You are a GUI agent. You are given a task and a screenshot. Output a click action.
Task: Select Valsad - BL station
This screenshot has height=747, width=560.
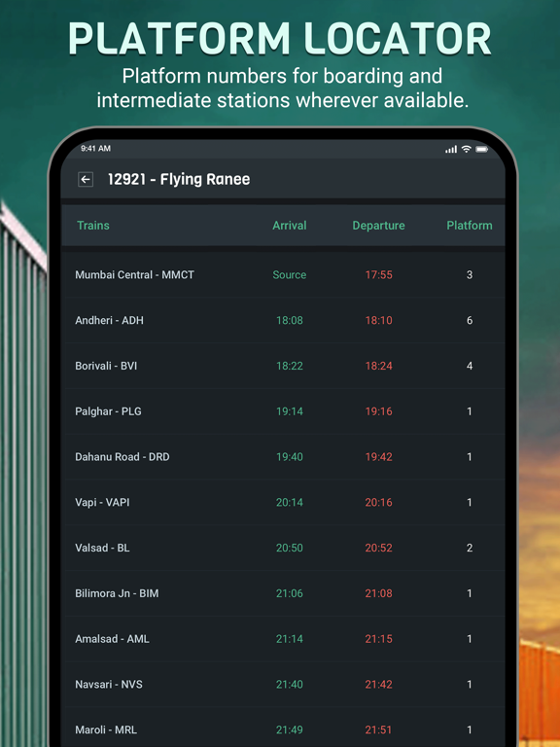102,548
